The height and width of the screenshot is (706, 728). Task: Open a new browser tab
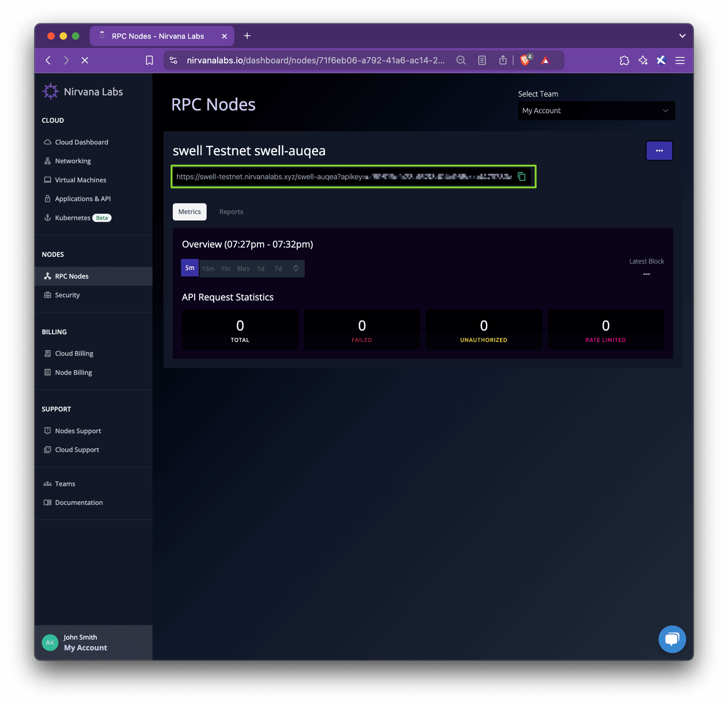click(x=247, y=36)
